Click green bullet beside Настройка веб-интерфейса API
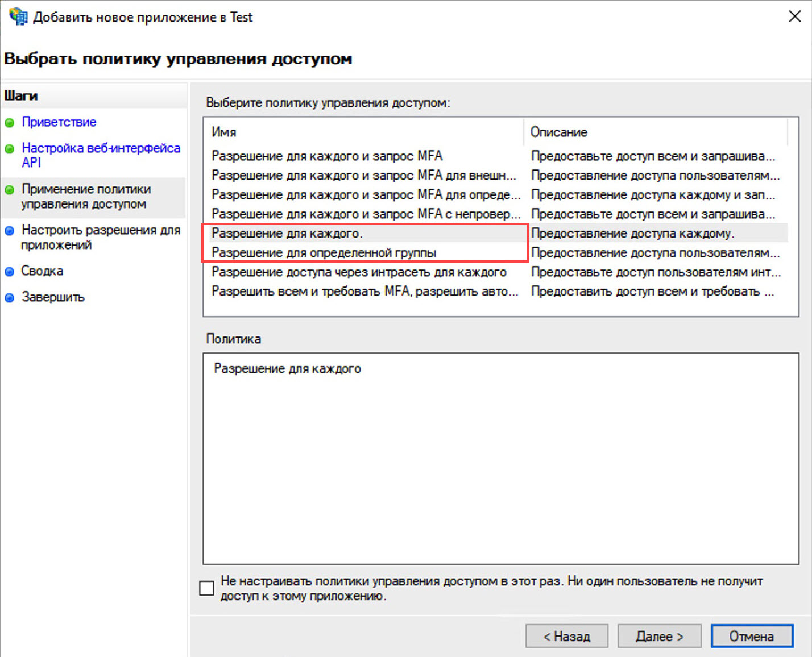Viewport: 812px width, 657px height. pyautogui.click(x=10, y=149)
